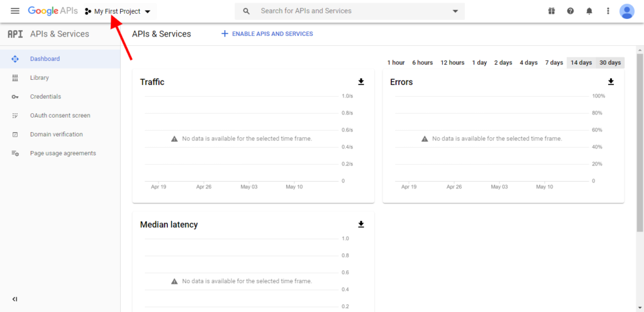This screenshot has height=312, width=644.
Task: Click the Page usage agreements icon
Action: pos(15,153)
